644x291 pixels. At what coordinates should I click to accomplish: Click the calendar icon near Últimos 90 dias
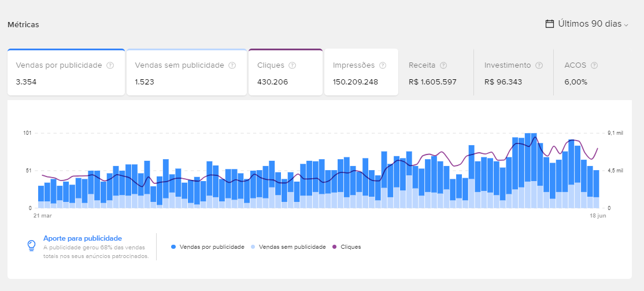click(x=550, y=24)
